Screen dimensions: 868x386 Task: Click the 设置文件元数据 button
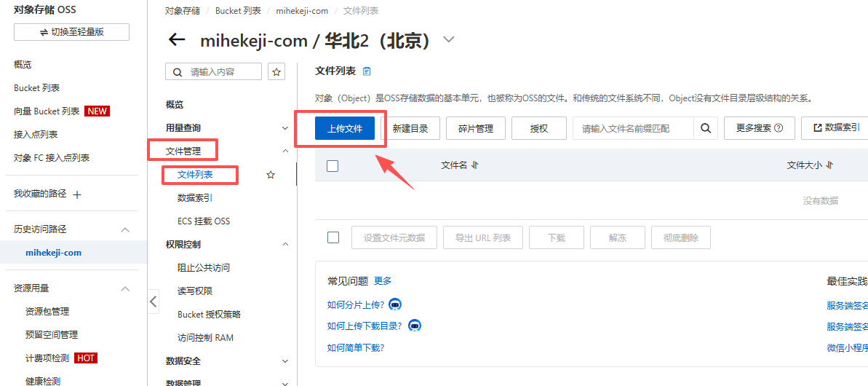coord(394,237)
